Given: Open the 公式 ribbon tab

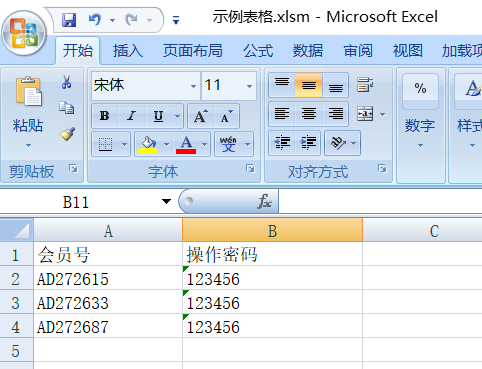Looking at the screenshot, I should tap(258, 51).
